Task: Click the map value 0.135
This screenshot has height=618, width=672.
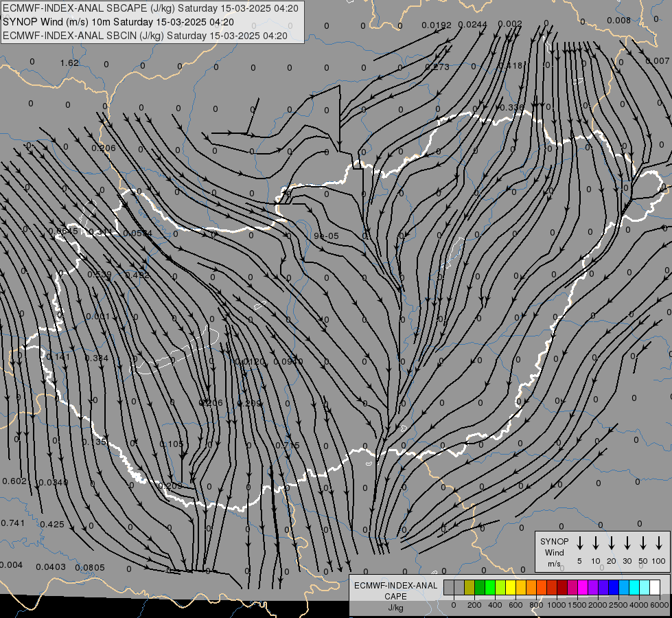Action: coord(94,442)
